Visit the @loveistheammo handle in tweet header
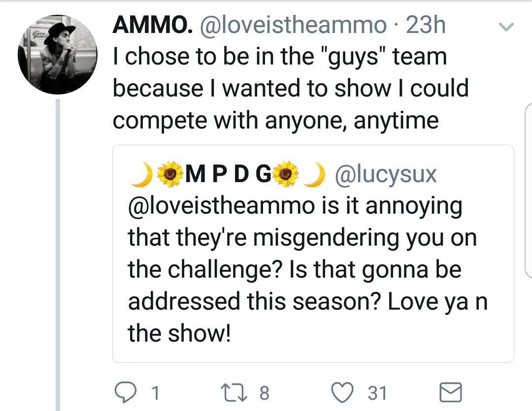This screenshot has width=532, height=411. 294,26
